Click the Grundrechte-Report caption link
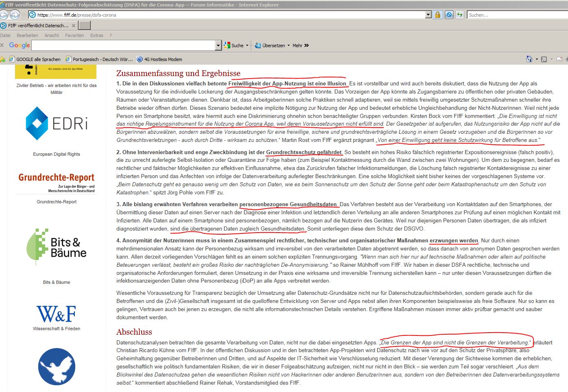 click(x=57, y=202)
